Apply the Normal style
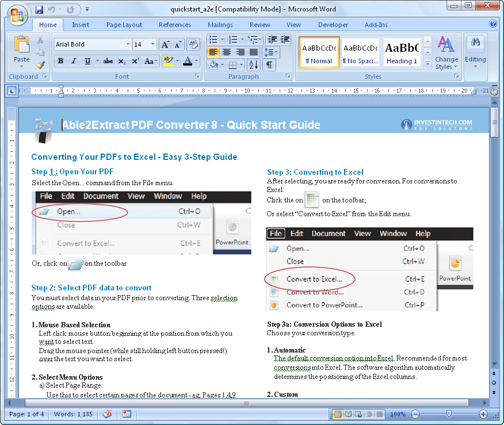 (x=319, y=52)
